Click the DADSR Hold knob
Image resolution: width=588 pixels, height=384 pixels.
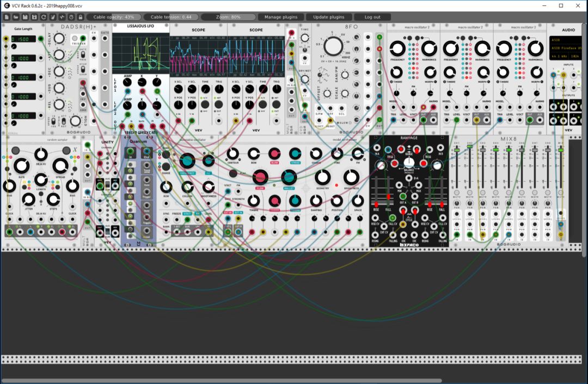75,121
